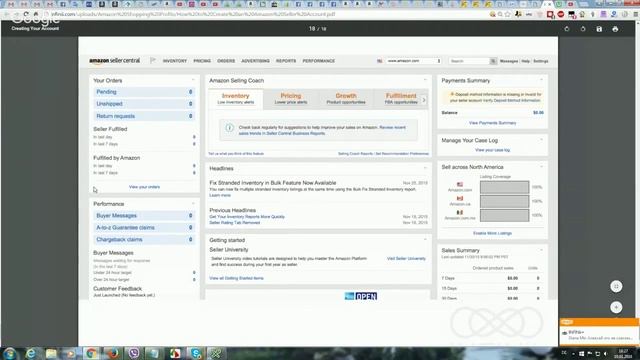Click the blue info icon in Selling Coach
The width and height of the screenshot is (640, 360).
[x=229, y=128]
